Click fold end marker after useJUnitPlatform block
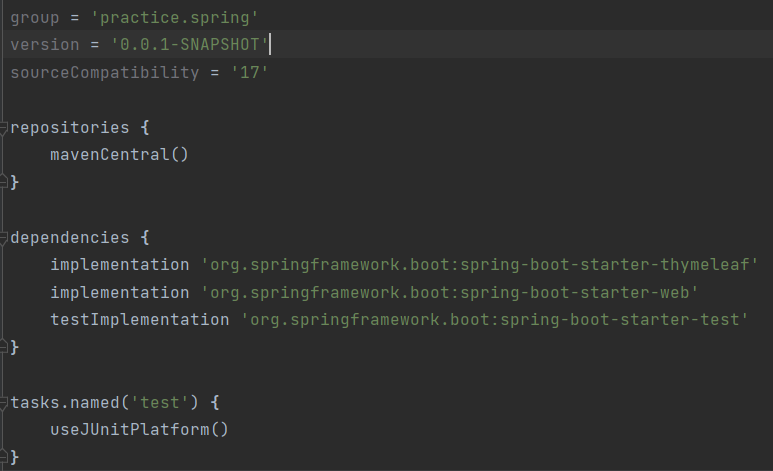773x471 pixels. (x=3, y=457)
